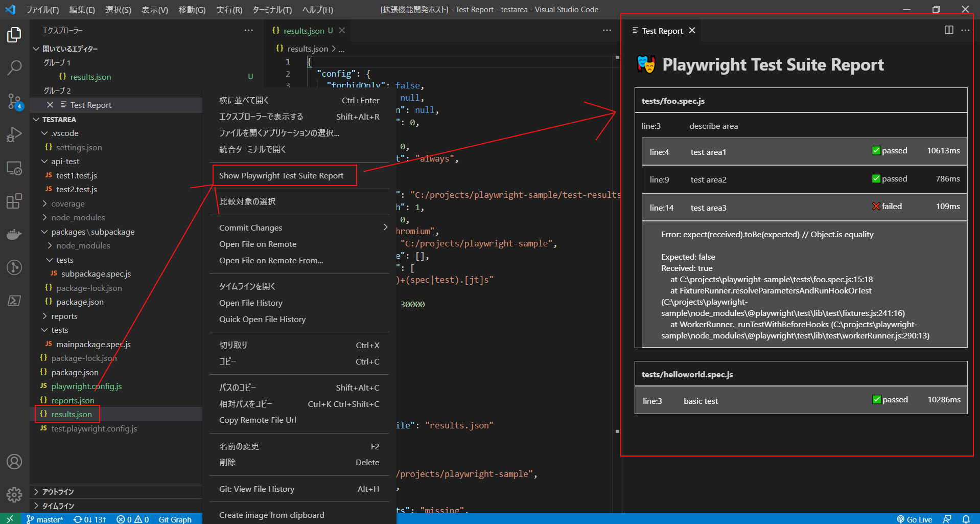
Task: Open the Docker view in activity bar
Action: point(14,234)
